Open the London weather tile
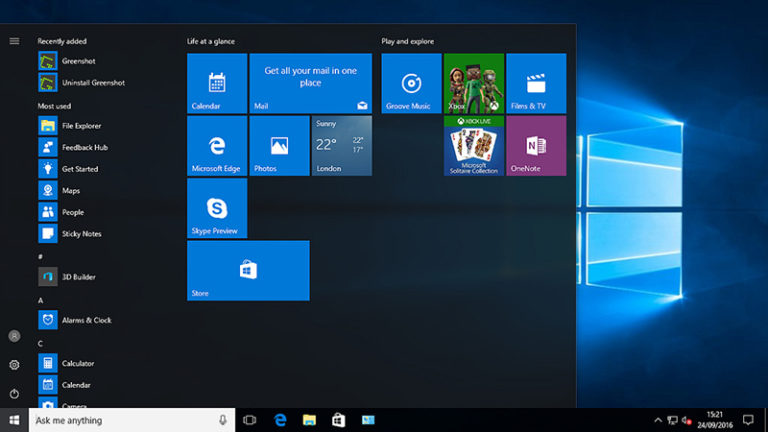This screenshot has width=768, height=432. 341,146
